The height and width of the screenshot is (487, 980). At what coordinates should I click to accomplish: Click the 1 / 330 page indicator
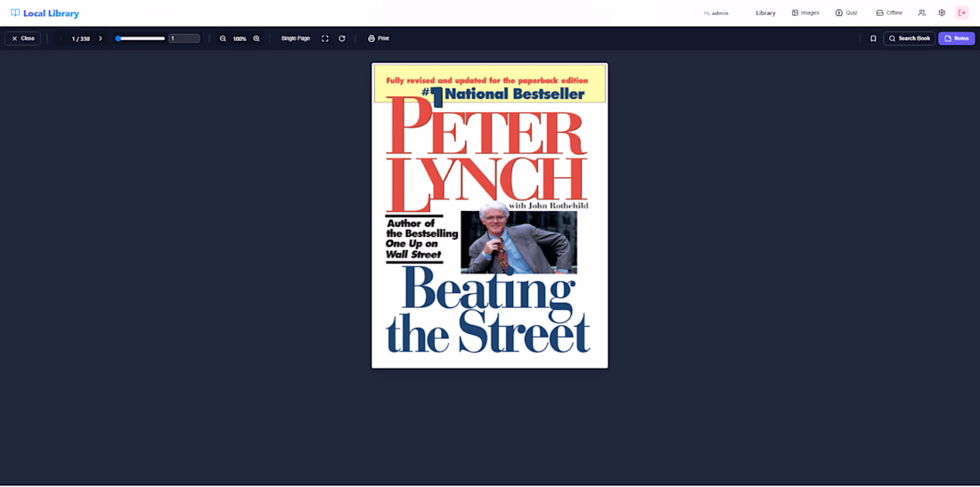coord(80,38)
